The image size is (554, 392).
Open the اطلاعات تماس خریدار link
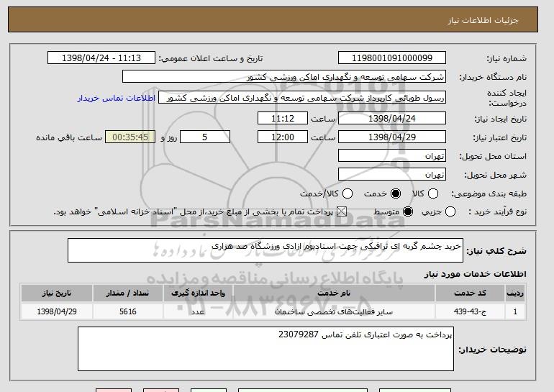tap(117, 98)
